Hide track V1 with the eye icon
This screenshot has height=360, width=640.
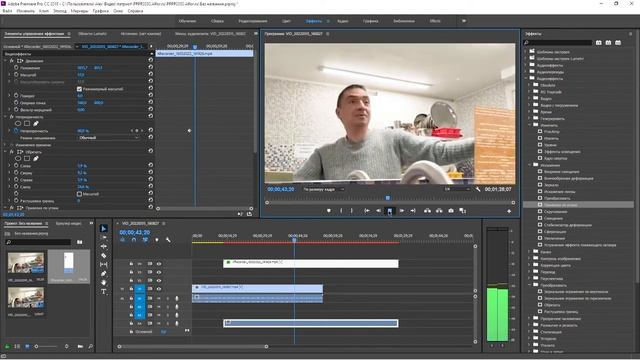(x=159, y=289)
